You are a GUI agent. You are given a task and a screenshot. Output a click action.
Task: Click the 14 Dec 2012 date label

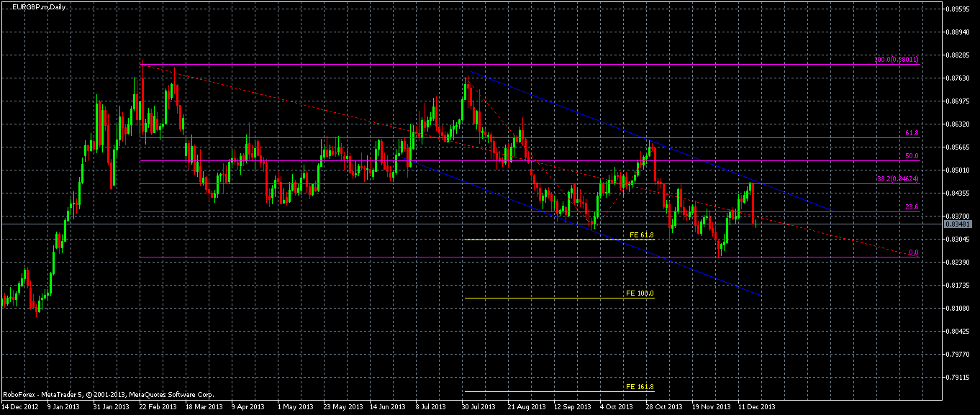pyautogui.click(x=20, y=406)
